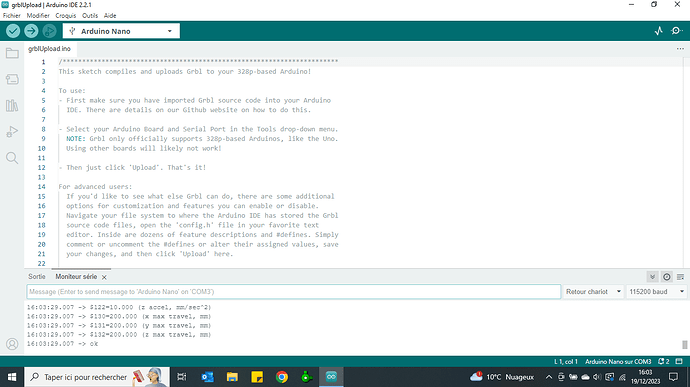The width and height of the screenshot is (690, 387).
Task: Open the Library Manager sidebar icon
Action: click(x=12, y=106)
